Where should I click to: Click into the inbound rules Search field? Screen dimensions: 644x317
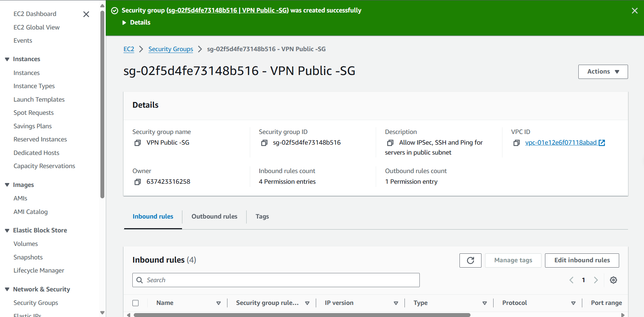click(x=276, y=280)
